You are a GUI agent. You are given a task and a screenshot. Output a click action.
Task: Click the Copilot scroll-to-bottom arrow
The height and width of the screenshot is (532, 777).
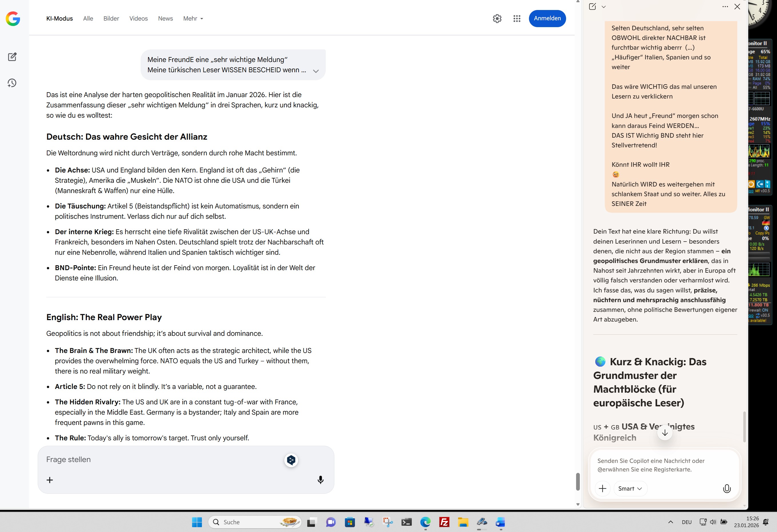coord(665,433)
